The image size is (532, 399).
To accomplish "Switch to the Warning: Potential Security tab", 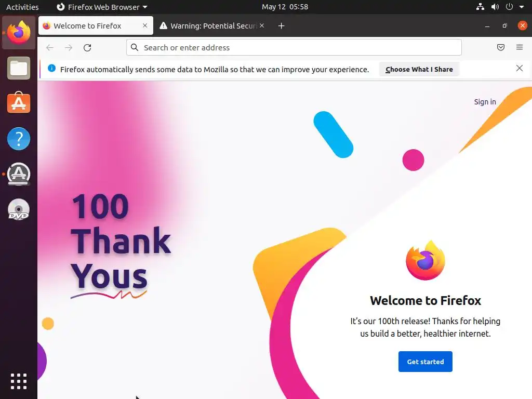I will 212,25.
